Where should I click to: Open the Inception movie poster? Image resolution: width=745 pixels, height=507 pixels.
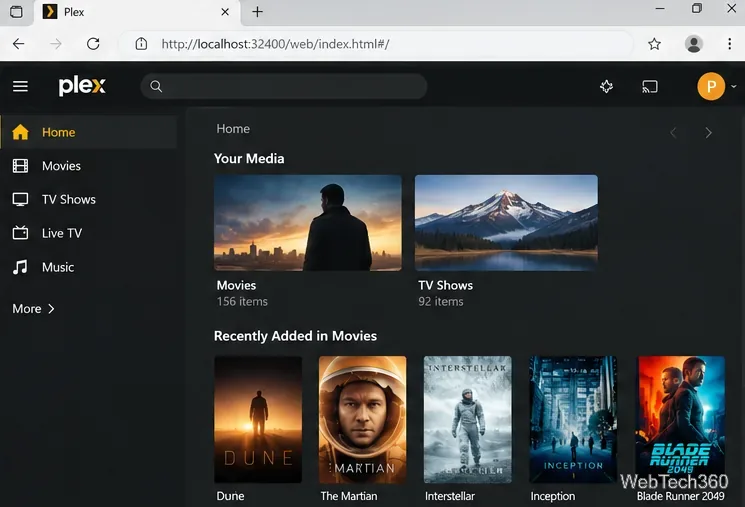pyautogui.click(x=573, y=420)
